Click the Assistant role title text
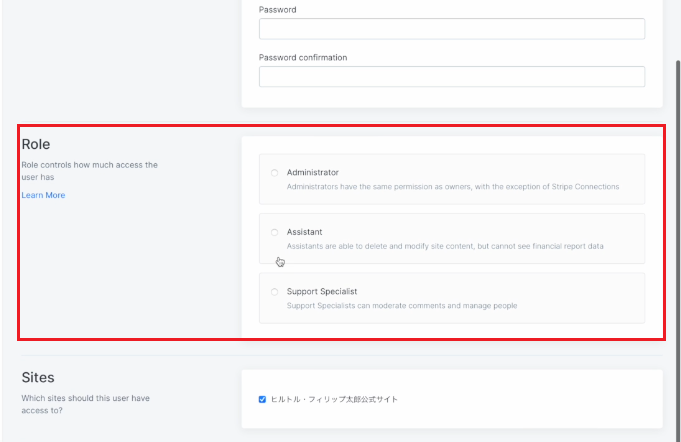 [x=304, y=232]
